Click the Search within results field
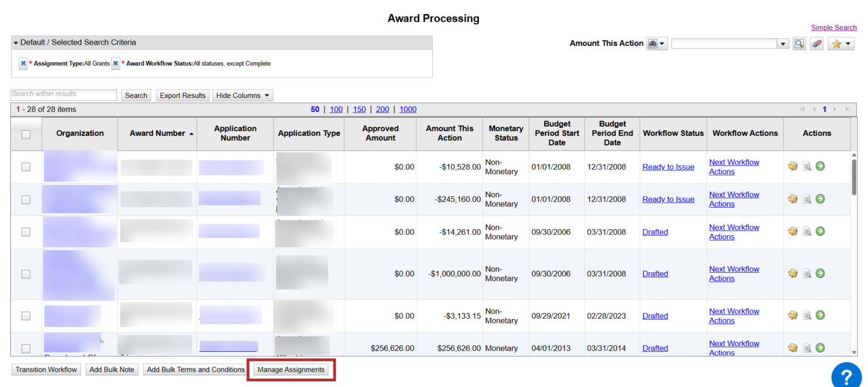This screenshot has height=387, width=868. pyautogui.click(x=64, y=94)
